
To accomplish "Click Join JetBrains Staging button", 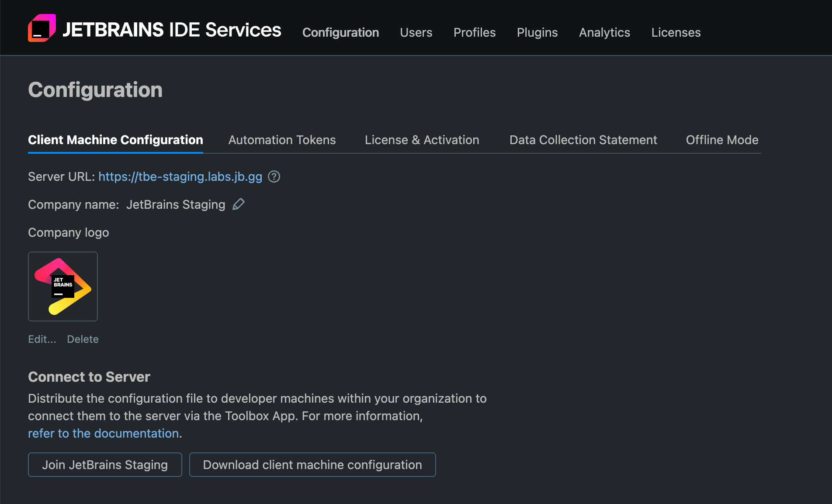I will pos(104,464).
